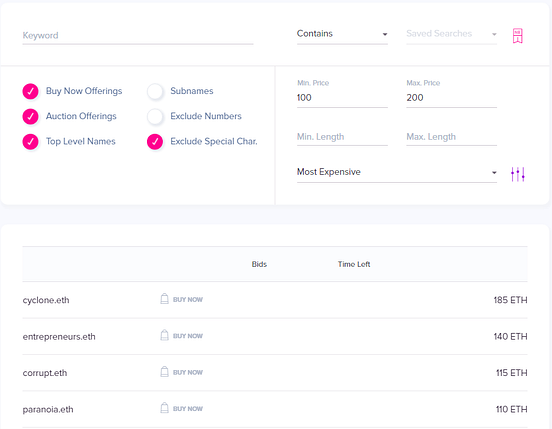Click the 115 ETH price
The height and width of the screenshot is (429, 552).
[x=512, y=373]
